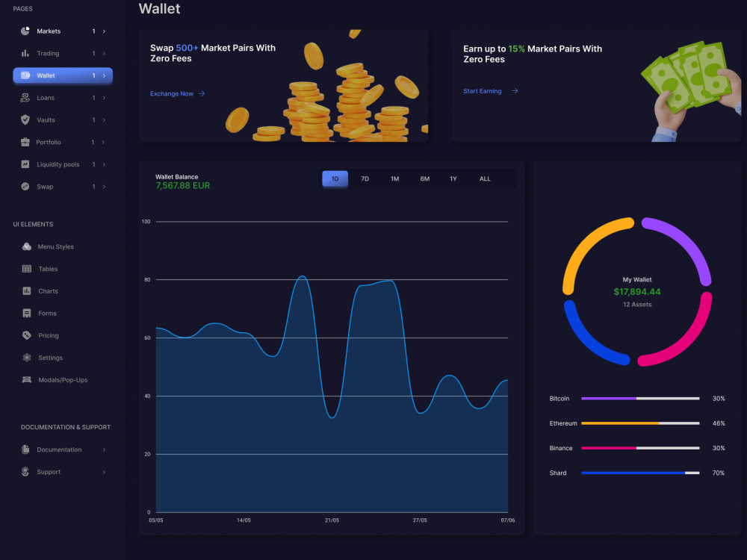Viewport: 747px width, 560px height.
Task: Click the Markets pie chart icon
Action: point(25,31)
